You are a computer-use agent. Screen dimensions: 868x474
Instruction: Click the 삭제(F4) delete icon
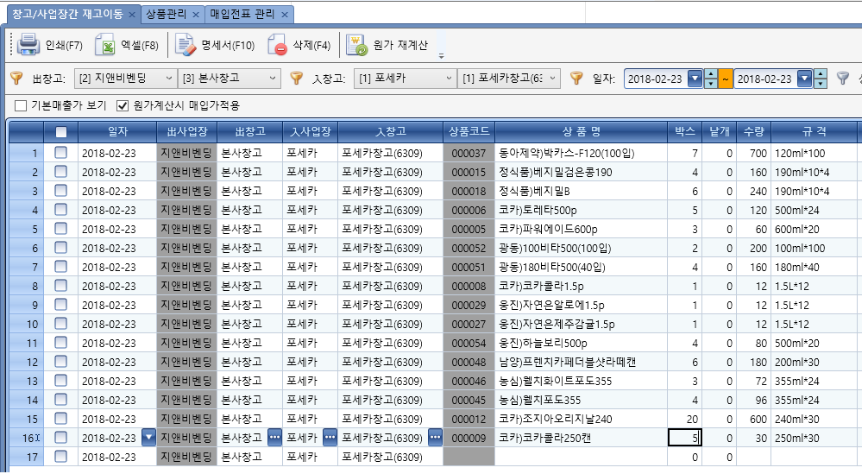pos(277,45)
